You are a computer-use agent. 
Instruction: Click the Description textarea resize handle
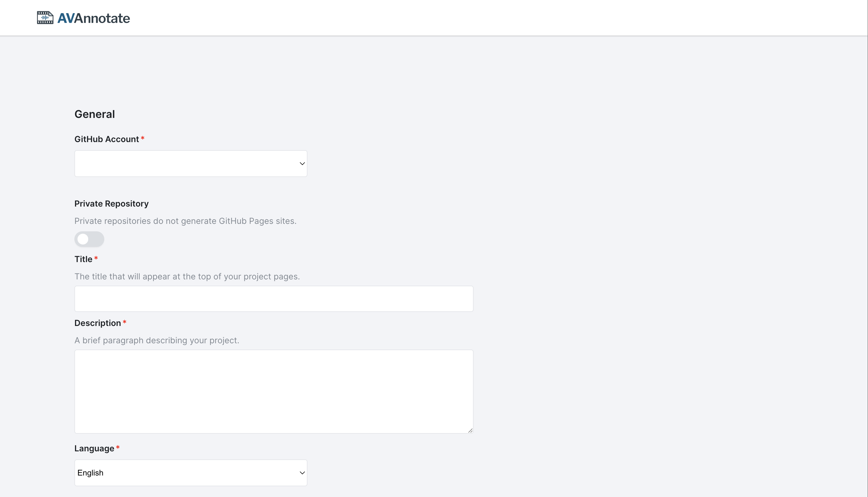(x=470, y=430)
